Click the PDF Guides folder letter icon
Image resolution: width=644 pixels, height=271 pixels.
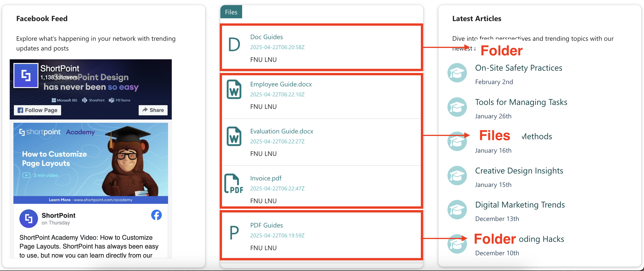(234, 233)
